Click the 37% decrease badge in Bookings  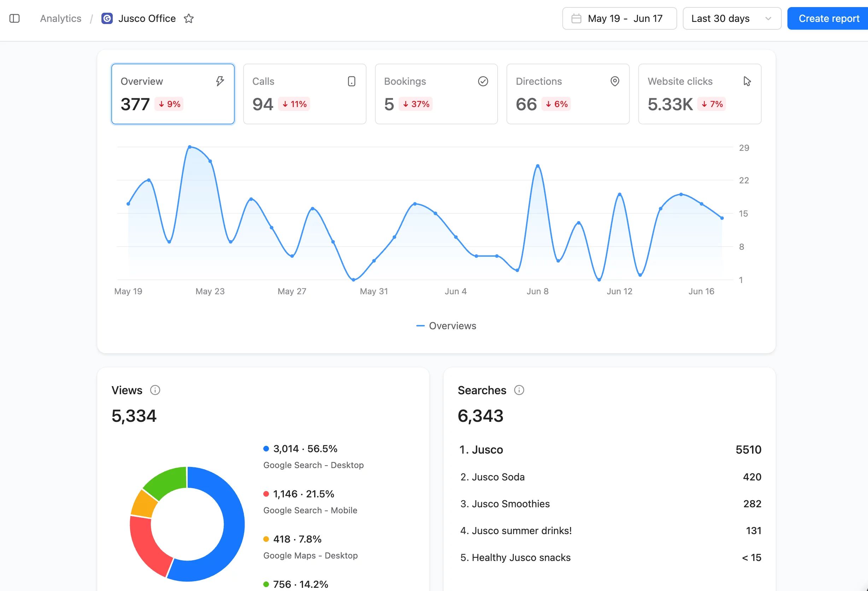click(416, 104)
